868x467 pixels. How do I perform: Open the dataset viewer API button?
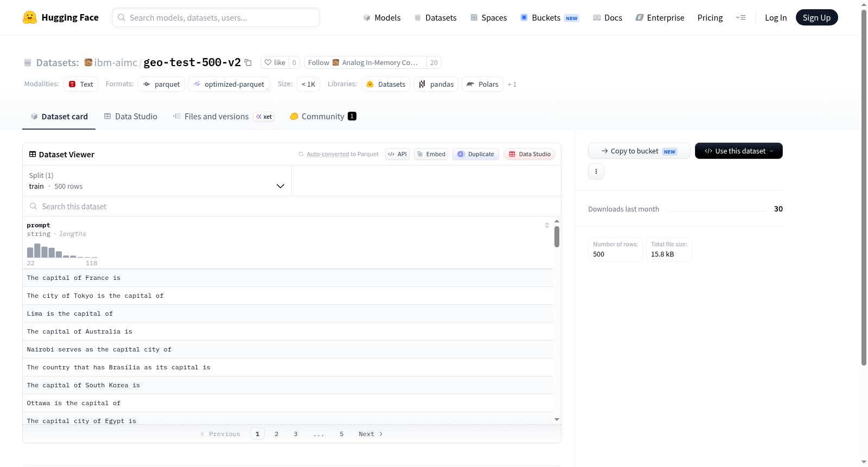[x=397, y=154]
